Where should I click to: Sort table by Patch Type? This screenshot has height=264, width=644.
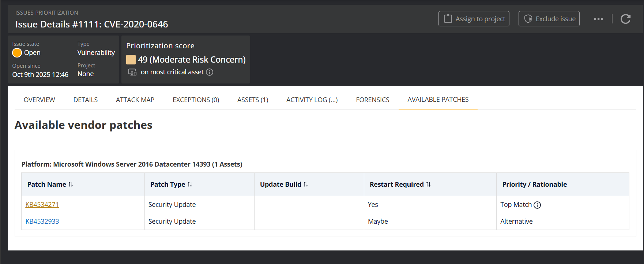[190, 185]
